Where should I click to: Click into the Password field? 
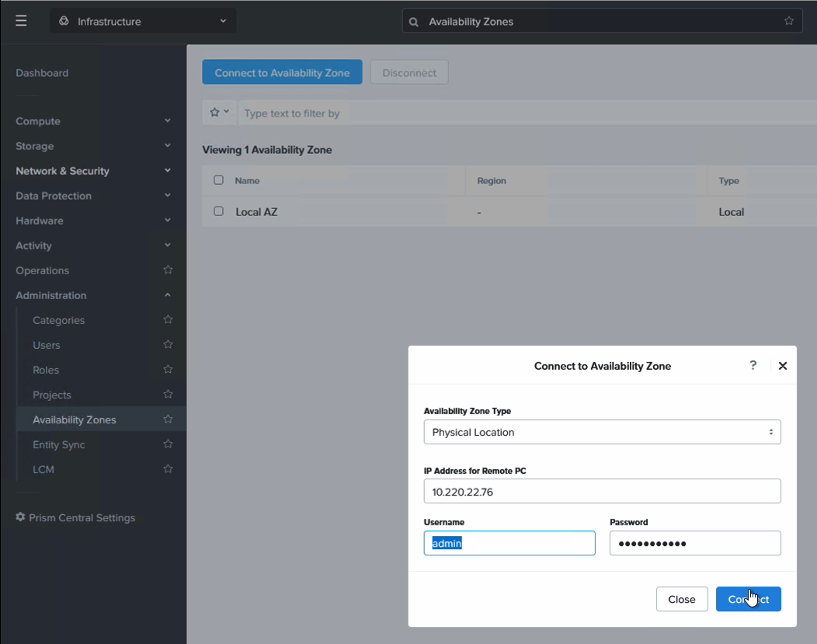[x=695, y=543]
